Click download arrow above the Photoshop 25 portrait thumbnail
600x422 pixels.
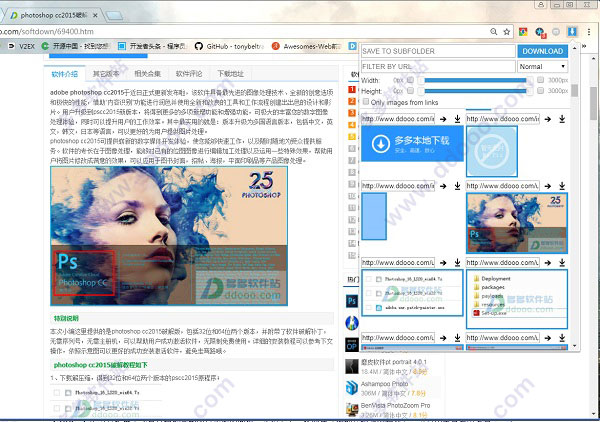click(x=562, y=186)
